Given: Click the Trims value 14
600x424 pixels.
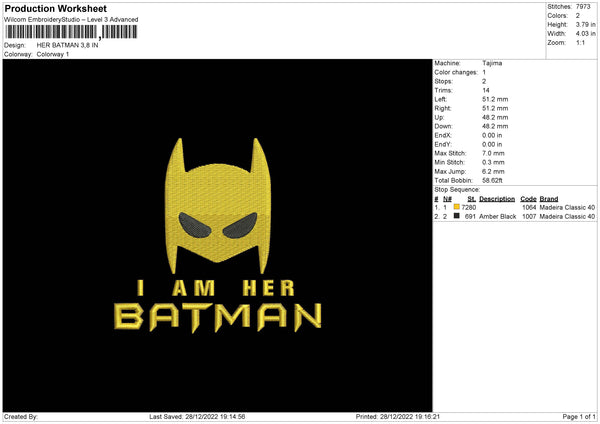Looking at the screenshot, I should point(486,91).
